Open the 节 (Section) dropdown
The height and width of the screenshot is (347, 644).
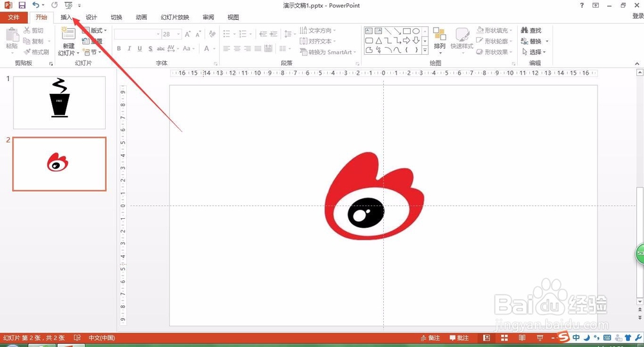pos(92,52)
